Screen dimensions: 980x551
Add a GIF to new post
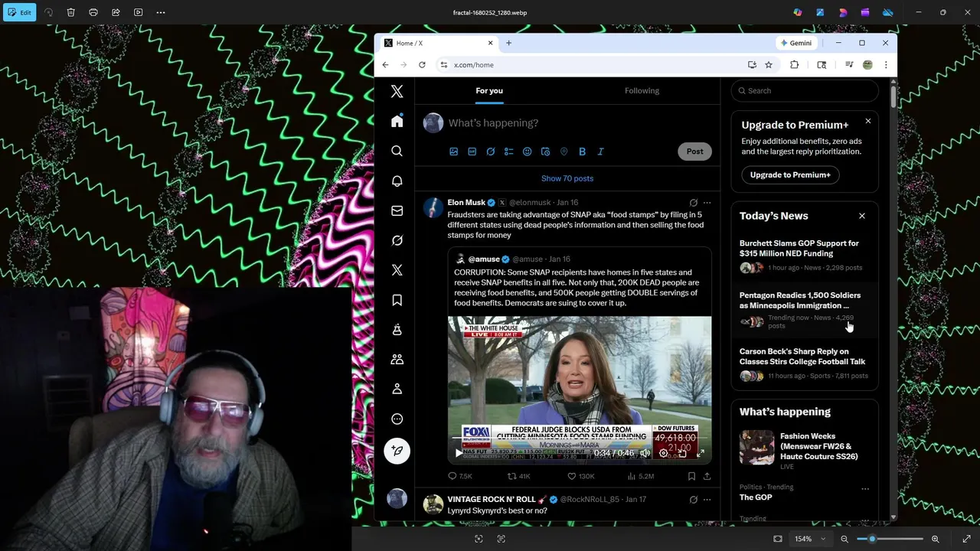pos(472,152)
